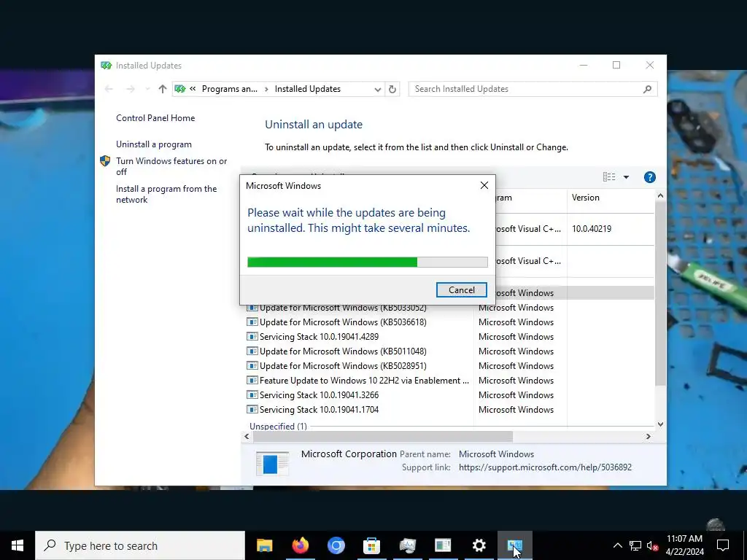Select Update for Microsoft Windows (KB5033052)
Screen dimensions: 747x560
tap(343, 308)
